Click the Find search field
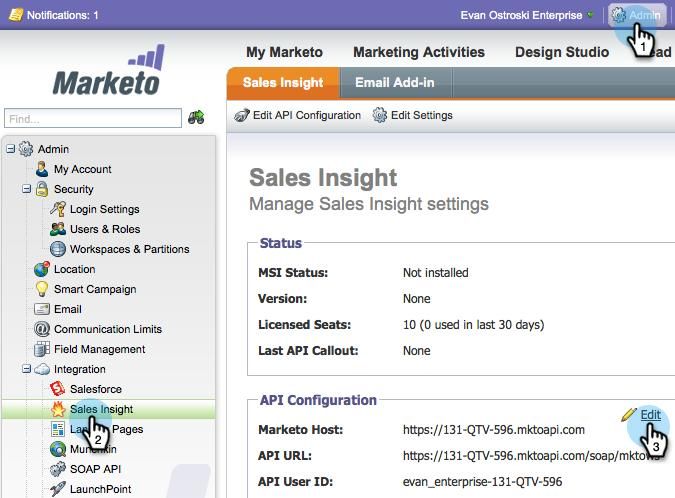The height and width of the screenshot is (498, 675). click(93, 118)
